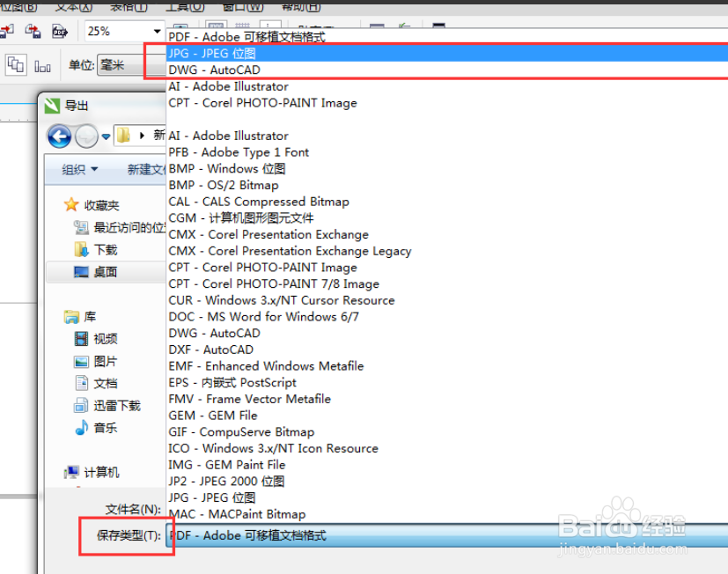
Task: Pick EPS - 内嵌式 PostScript
Action: pyautogui.click(x=232, y=383)
